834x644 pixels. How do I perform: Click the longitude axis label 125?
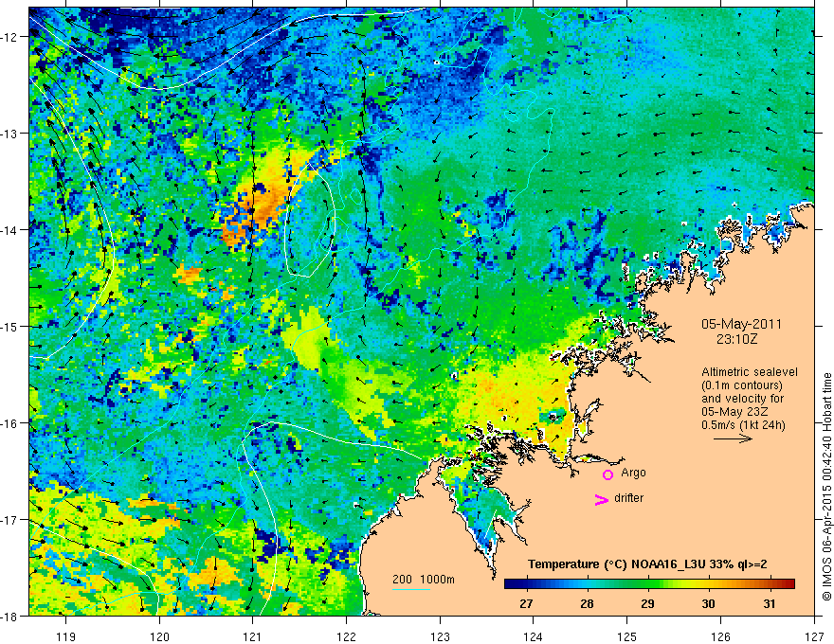[x=627, y=636]
